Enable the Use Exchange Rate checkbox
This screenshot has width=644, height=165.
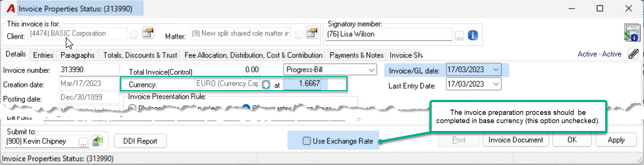[307, 141]
